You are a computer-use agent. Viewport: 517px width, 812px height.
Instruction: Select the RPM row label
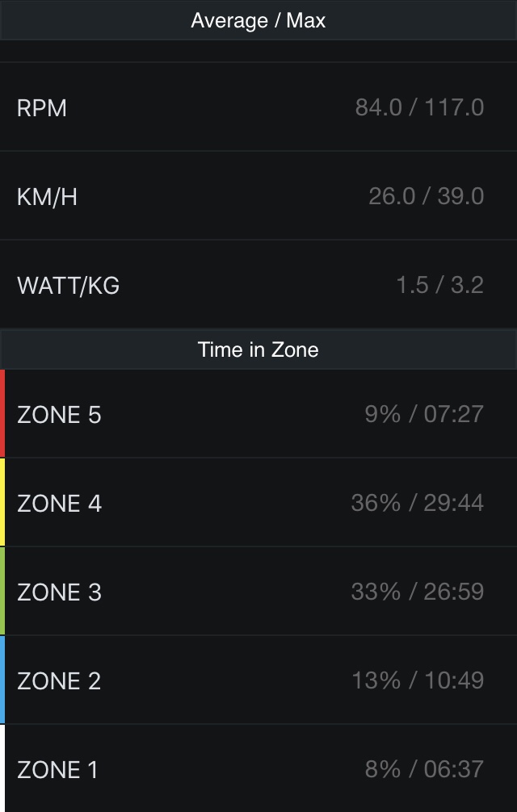pyautogui.click(x=42, y=108)
